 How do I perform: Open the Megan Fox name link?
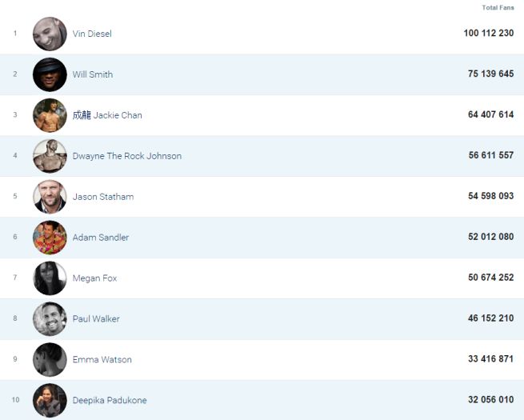tap(94, 278)
